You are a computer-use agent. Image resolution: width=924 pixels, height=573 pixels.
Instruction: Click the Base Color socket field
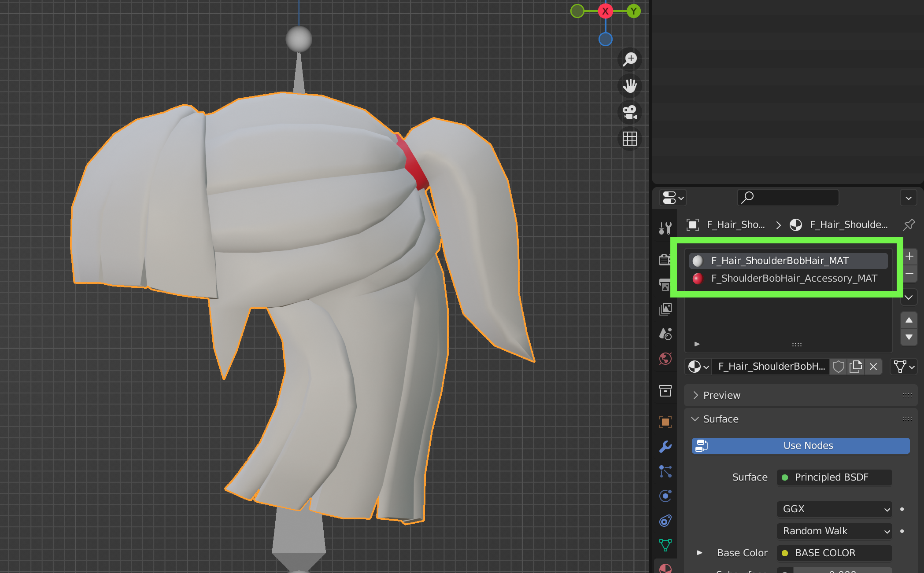click(x=834, y=553)
